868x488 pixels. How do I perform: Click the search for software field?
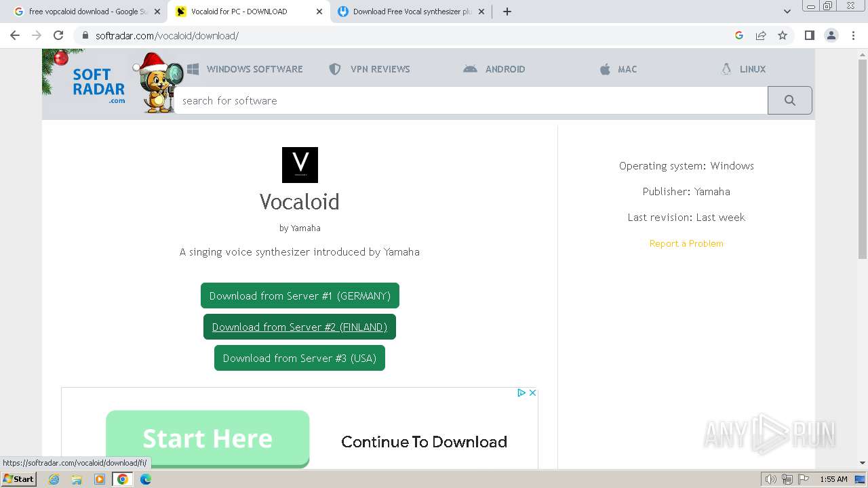[x=471, y=100]
